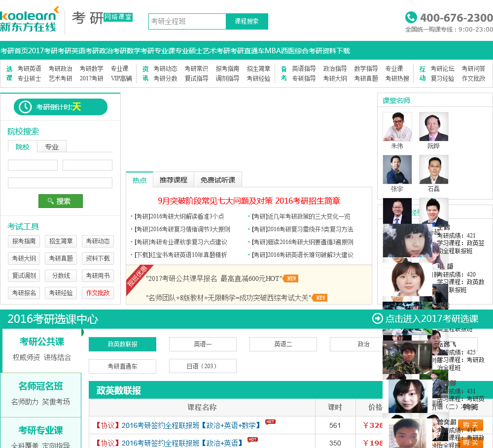The width and height of the screenshot is (493, 448).
Task: Click the green 搜索 button under 院校搜索
Action: (60, 201)
